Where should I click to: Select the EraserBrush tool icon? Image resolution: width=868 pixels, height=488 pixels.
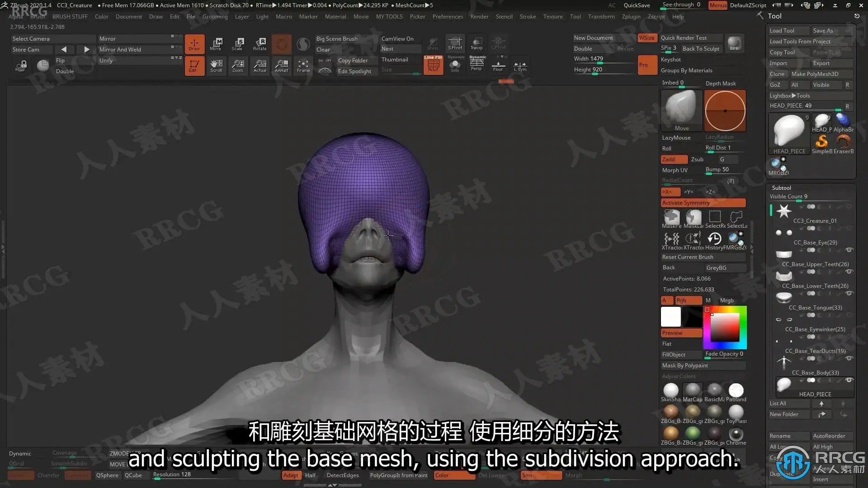(x=843, y=144)
